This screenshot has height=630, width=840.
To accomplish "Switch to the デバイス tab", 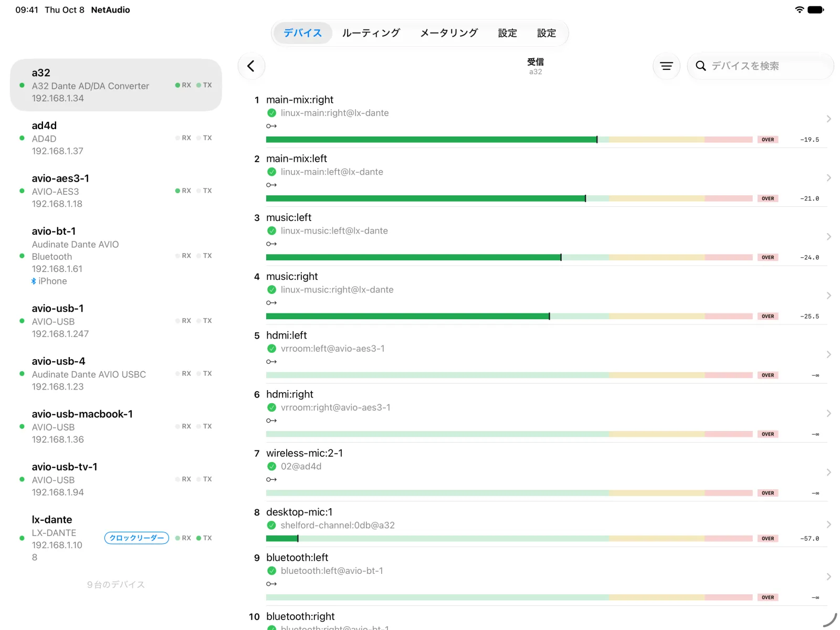I will pos(302,33).
